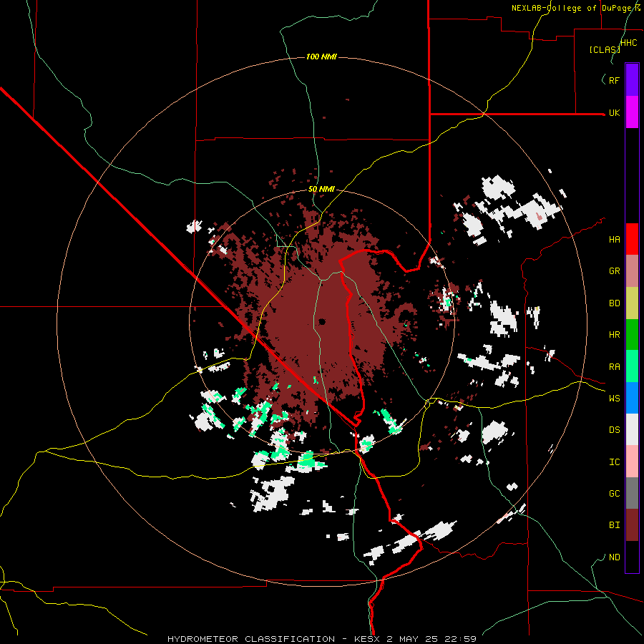Viewport: 644px width, 644px height.
Task: Click the radar site center dot
Action: (x=322, y=321)
